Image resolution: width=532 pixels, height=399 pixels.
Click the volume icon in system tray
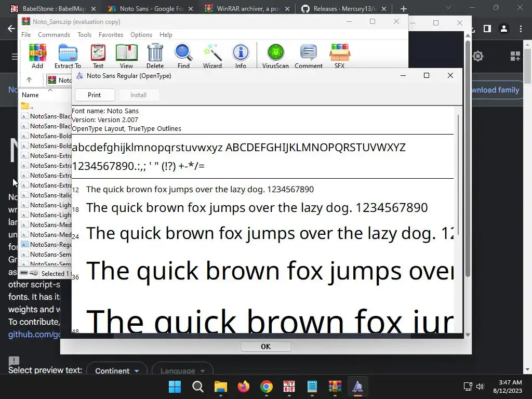coord(480,387)
